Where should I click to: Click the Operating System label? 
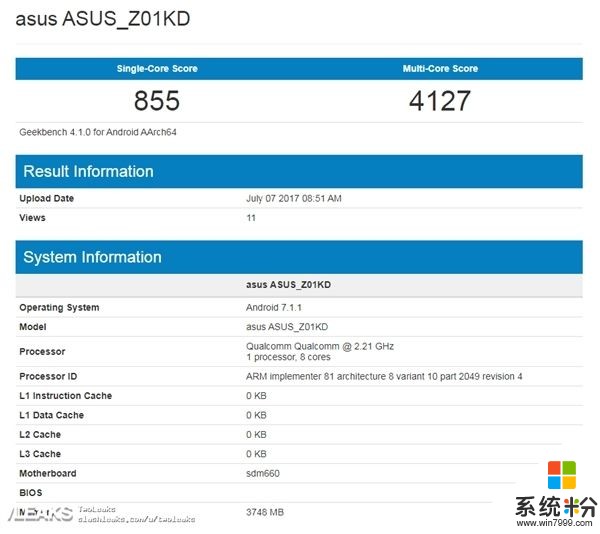point(59,308)
